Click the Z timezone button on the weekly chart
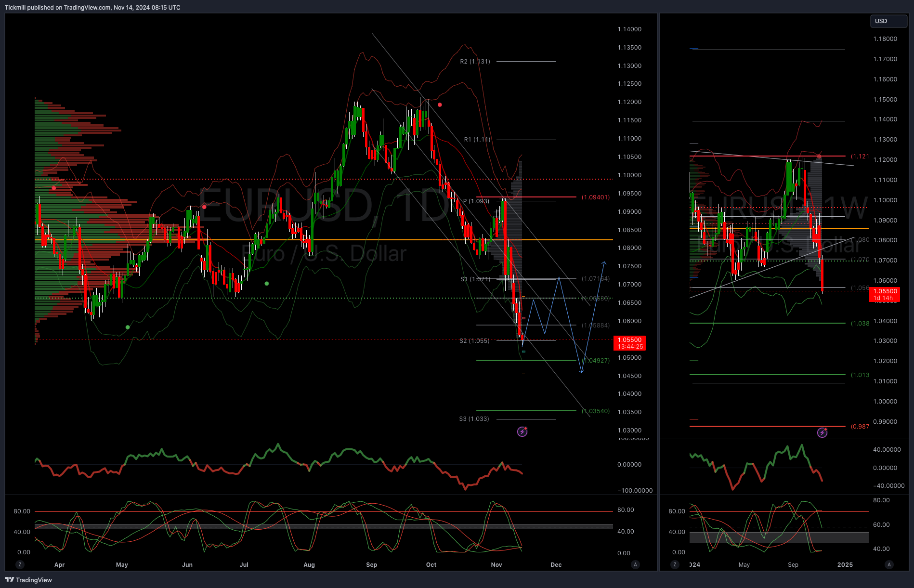Viewport: 914px width, 588px height. (x=675, y=564)
